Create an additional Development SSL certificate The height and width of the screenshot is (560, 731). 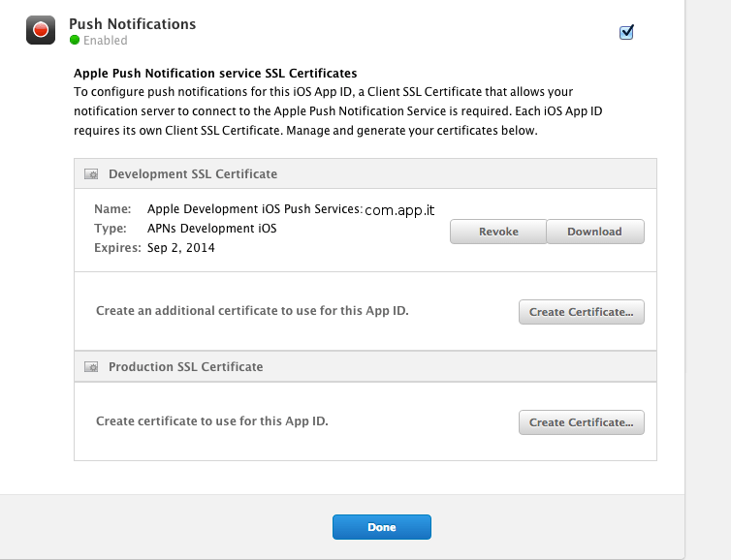click(x=581, y=312)
